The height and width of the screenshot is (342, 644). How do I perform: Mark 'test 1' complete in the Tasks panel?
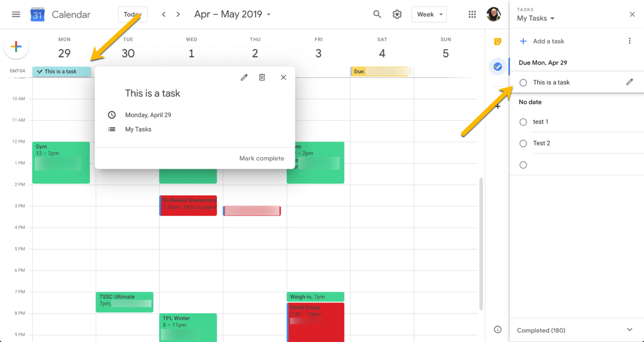click(523, 122)
